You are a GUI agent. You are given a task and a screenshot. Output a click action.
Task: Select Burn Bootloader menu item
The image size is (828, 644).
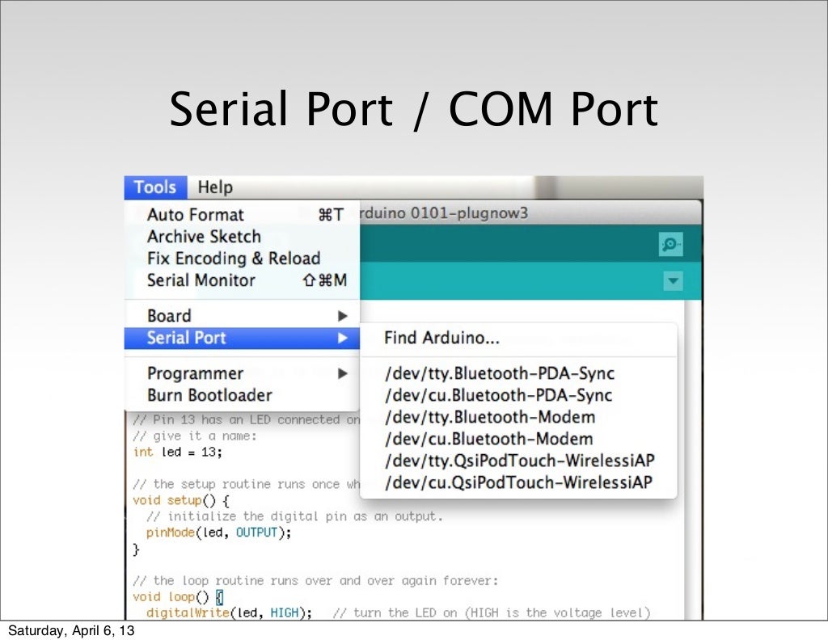[x=242, y=395]
